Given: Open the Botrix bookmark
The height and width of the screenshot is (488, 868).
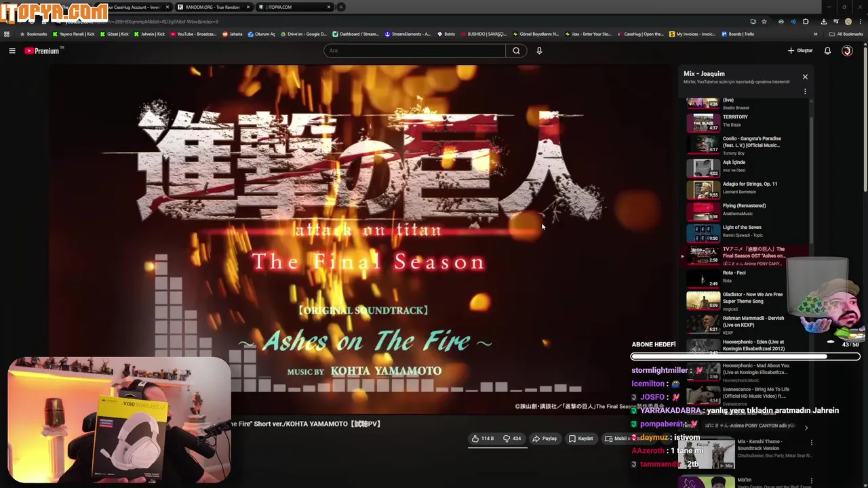Looking at the screenshot, I should 446,34.
